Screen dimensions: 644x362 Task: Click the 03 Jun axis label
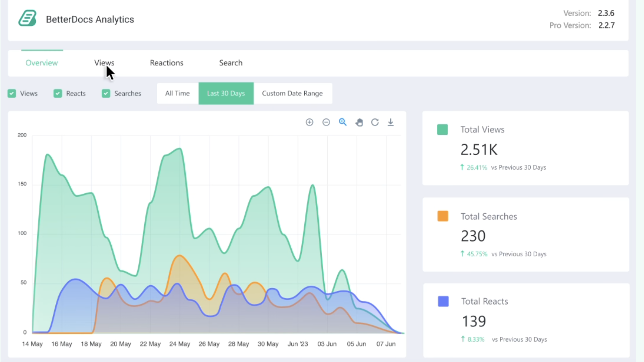point(327,344)
